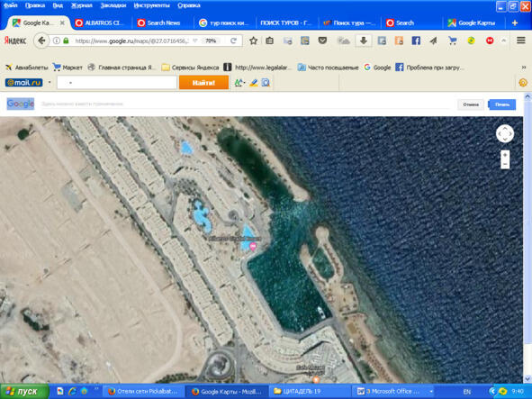Click the URL address bar field

132,41
